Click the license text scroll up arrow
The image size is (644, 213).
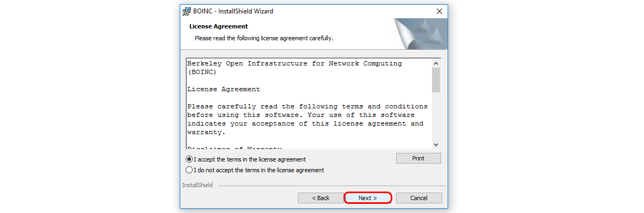[x=436, y=63]
